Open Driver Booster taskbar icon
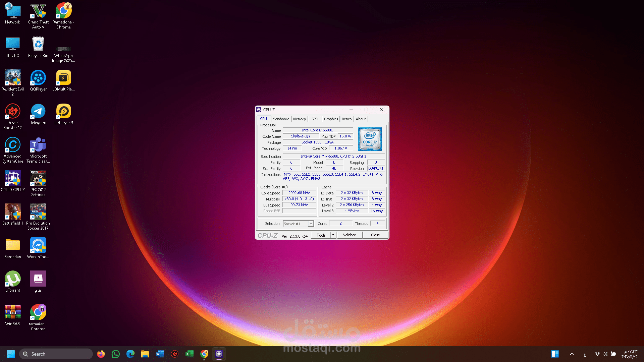The width and height of the screenshot is (644, 362). point(175,354)
